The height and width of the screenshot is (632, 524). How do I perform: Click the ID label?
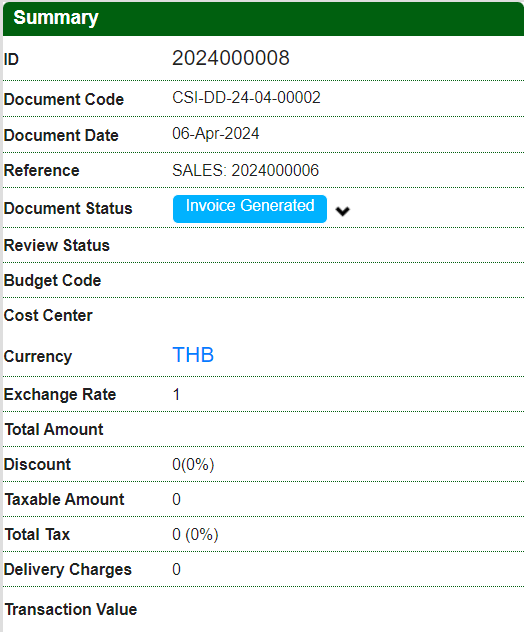pyautogui.click(x=11, y=60)
